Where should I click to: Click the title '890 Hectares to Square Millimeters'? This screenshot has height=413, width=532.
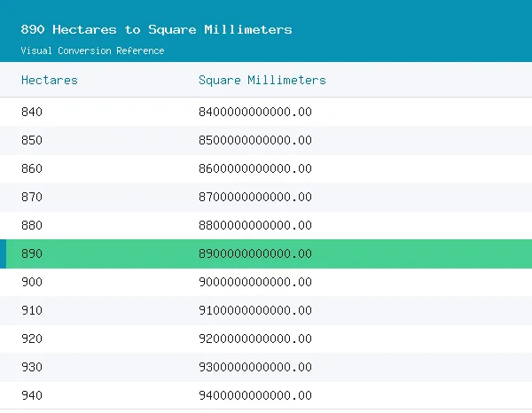pyautogui.click(x=156, y=29)
